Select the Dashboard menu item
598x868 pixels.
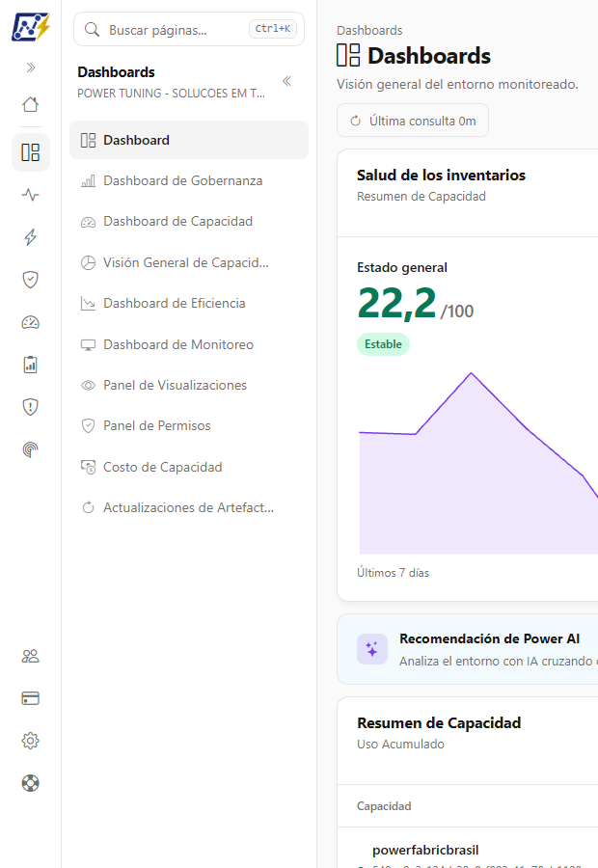tap(189, 140)
